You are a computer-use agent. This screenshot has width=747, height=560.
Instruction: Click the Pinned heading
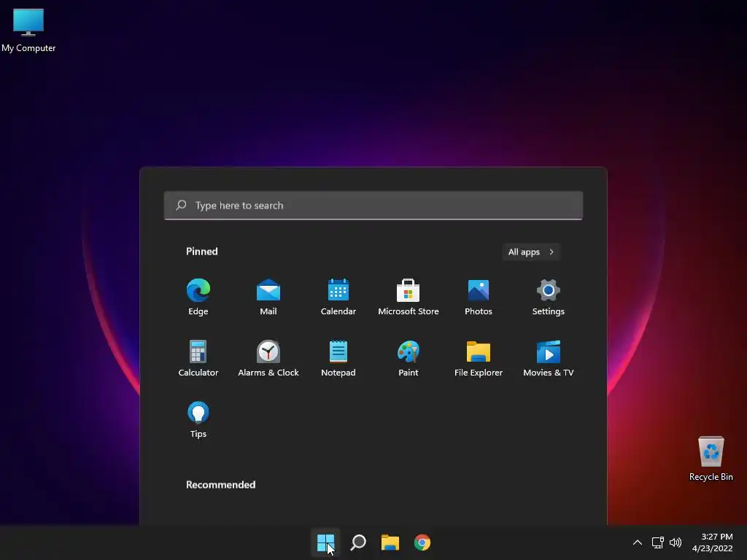tap(202, 252)
